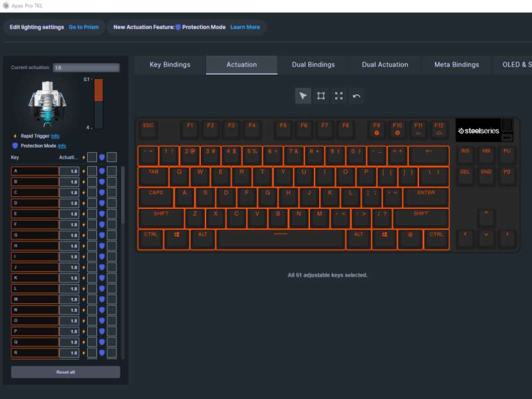Open the Key Bindings tab

pos(170,65)
